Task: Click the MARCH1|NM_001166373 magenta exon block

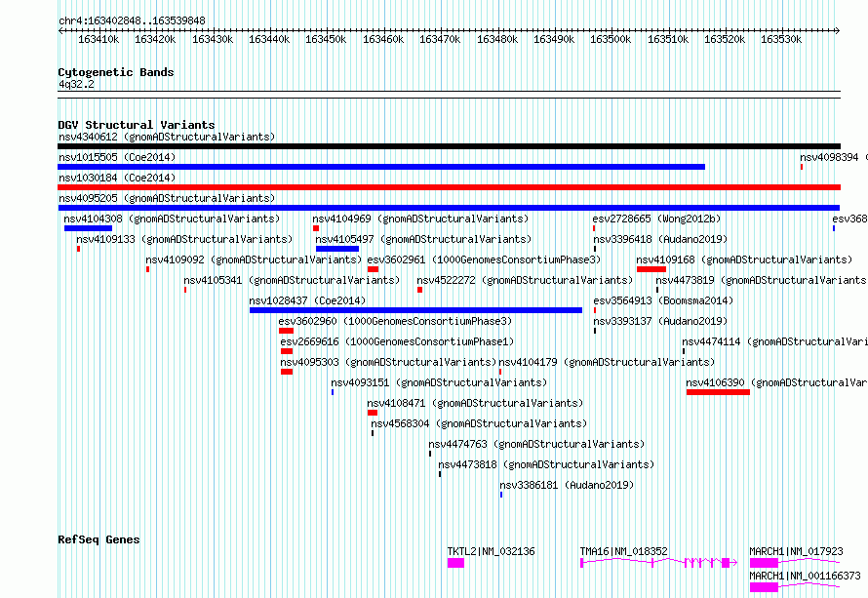Action: [764, 587]
